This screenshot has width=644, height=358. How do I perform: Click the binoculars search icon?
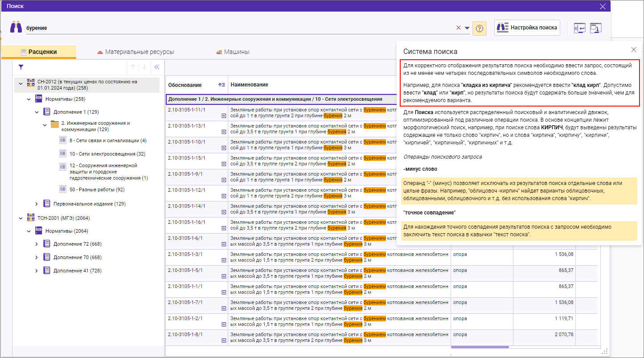click(x=16, y=27)
